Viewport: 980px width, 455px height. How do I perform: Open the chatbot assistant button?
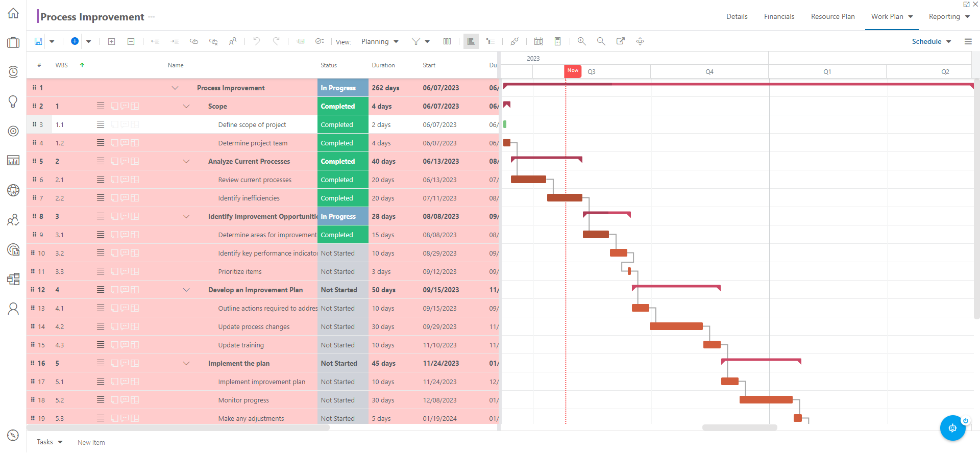pyautogui.click(x=952, y=428)
